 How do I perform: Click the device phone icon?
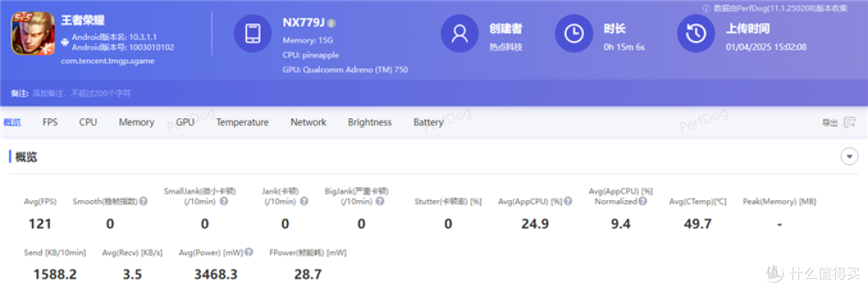point(252,33)
